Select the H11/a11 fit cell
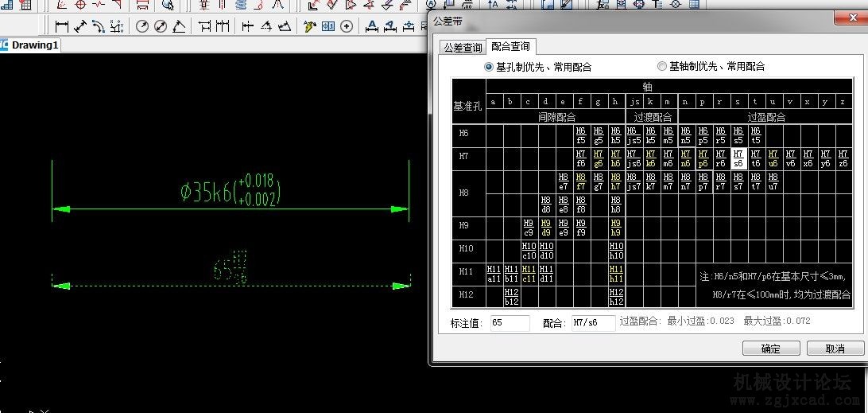868x413 pixels. click(x=494, y=275)
